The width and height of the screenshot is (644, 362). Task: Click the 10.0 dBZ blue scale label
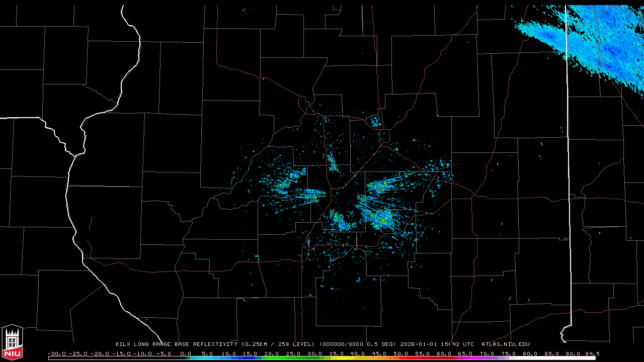coord(229,353)
